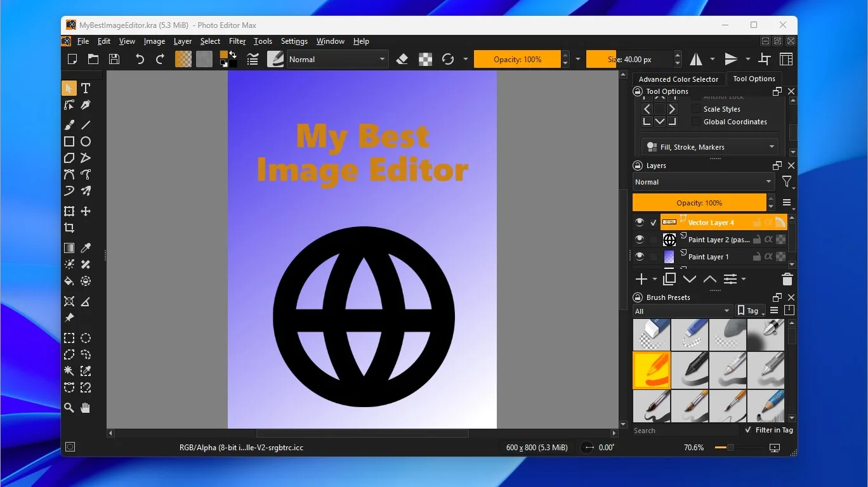Image resolution: width=868 pixels, height=487 pixels.
Task: Delete the selected layer with trash button
Action: click(x=787, y=279)
